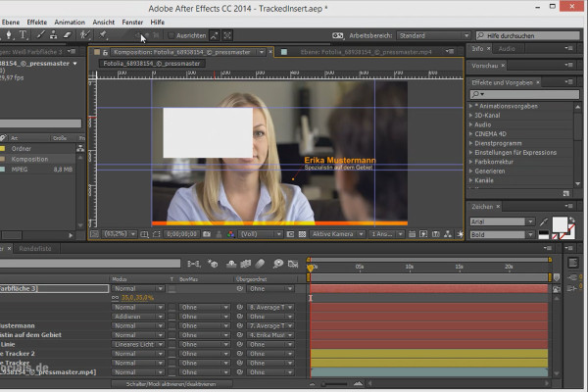The image size is (588, 392).
Task: Click the white fill color swatch in Zeichen
Action: click(x=560, y=225)
